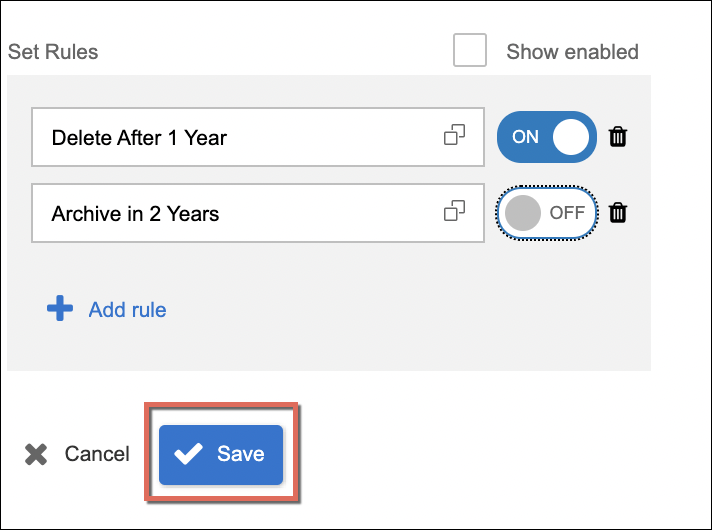Click the Cancel text
The height and width of the screenshot is (530, 712).
click(x=97, y=454)
